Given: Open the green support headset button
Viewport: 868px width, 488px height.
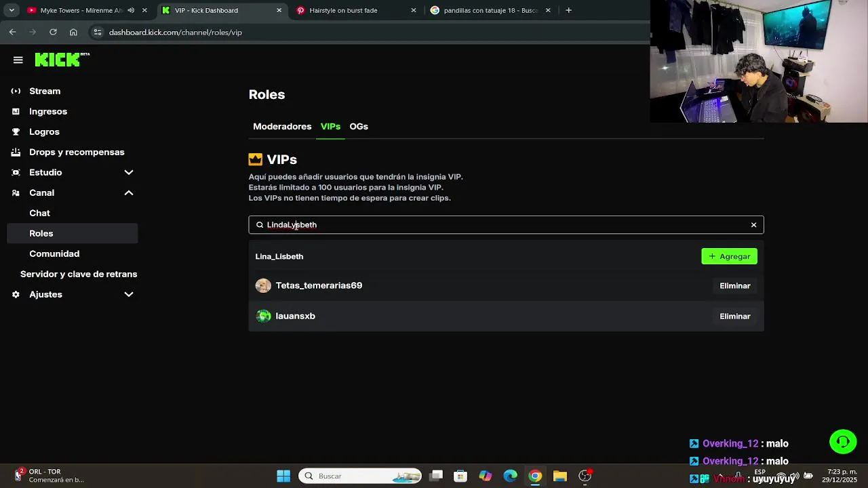Looking at the screenshot, I should (843, 442).
